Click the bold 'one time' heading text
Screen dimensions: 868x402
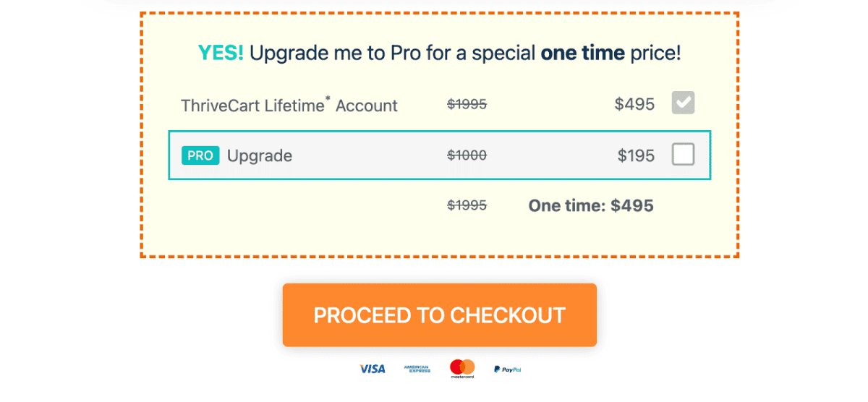tap(582, 53)
